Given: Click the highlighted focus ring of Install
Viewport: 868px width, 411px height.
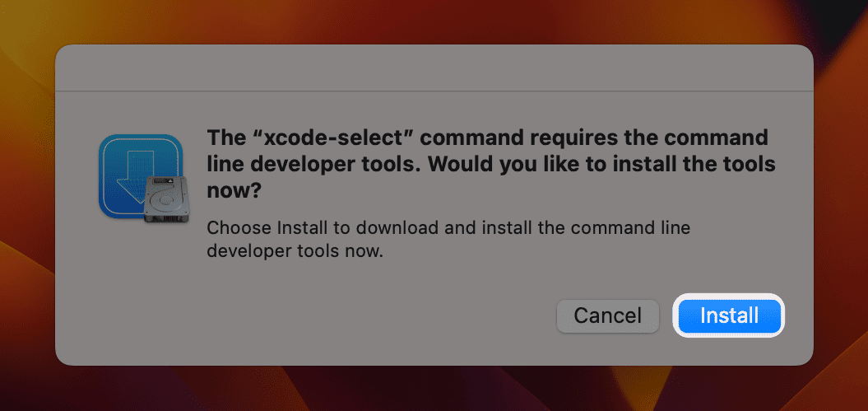Looking at the screenshot, I should pos(729,296).
